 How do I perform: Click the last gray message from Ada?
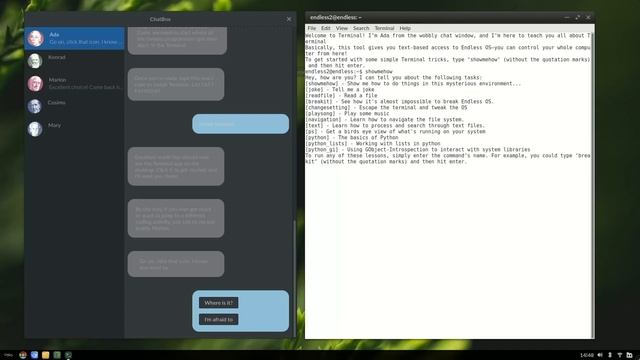tap(176, 264)
